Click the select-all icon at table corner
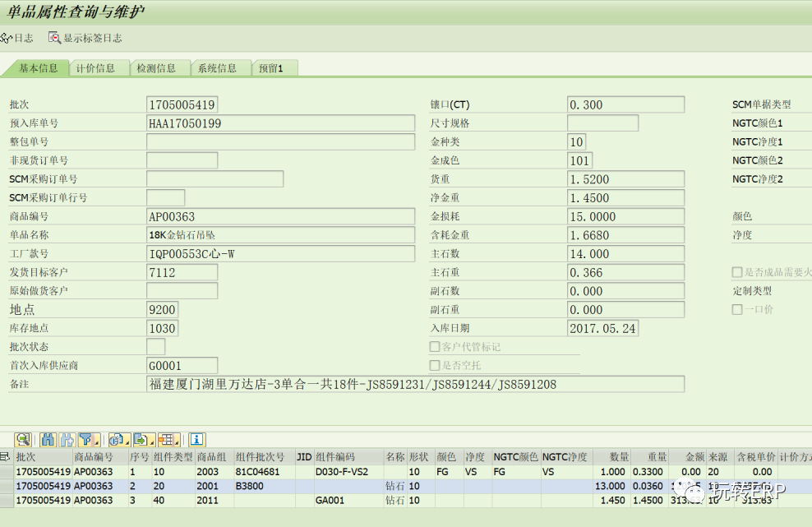The image size is (812, 527). (5, 456)
